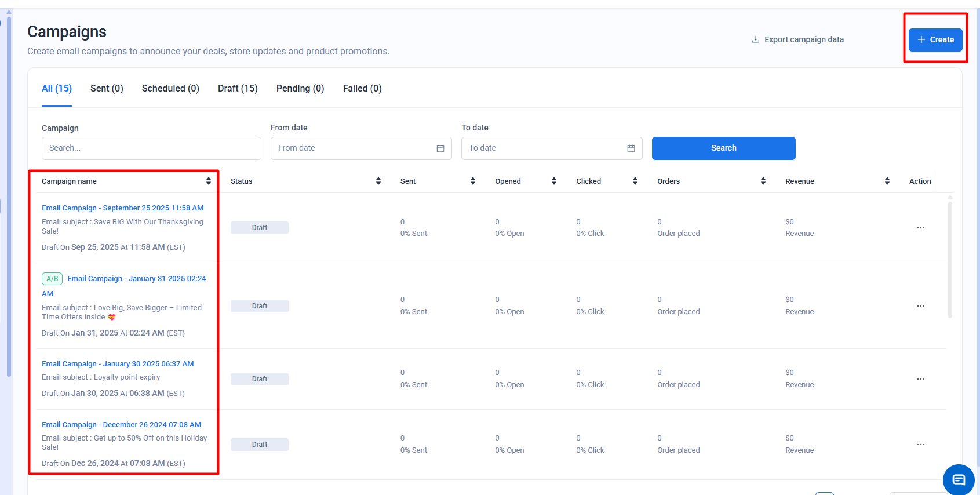Open action menu for January 31 campaign
This screenshot has height=495, width=980.
point(920,306)
